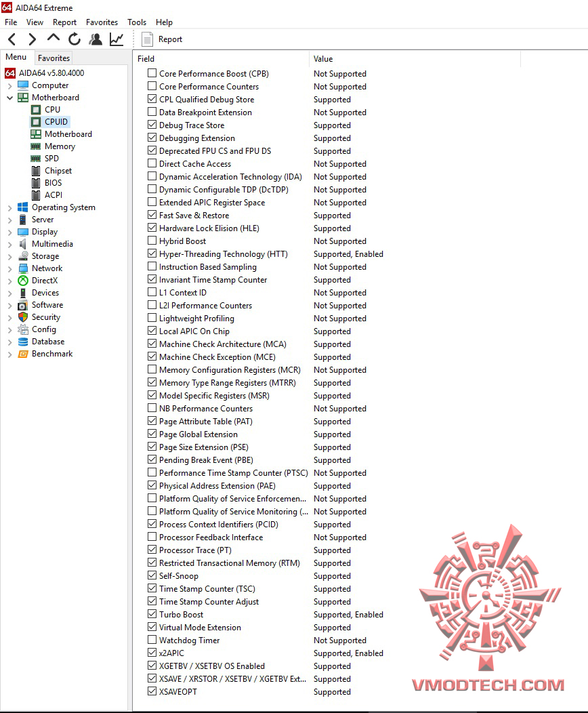The image size is (588, 713).
Task: Open the SPD module icon entry
Action: 36,158
